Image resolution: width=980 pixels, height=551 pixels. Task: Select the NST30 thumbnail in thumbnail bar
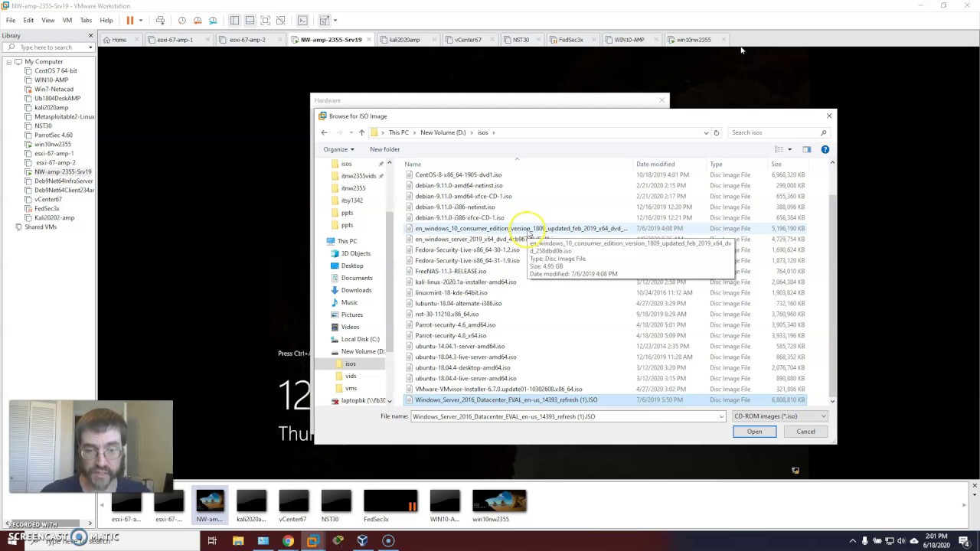335,506
